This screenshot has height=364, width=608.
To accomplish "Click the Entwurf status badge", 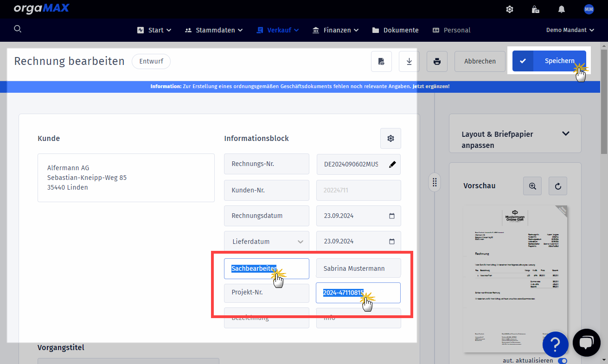I will (151, 61).
